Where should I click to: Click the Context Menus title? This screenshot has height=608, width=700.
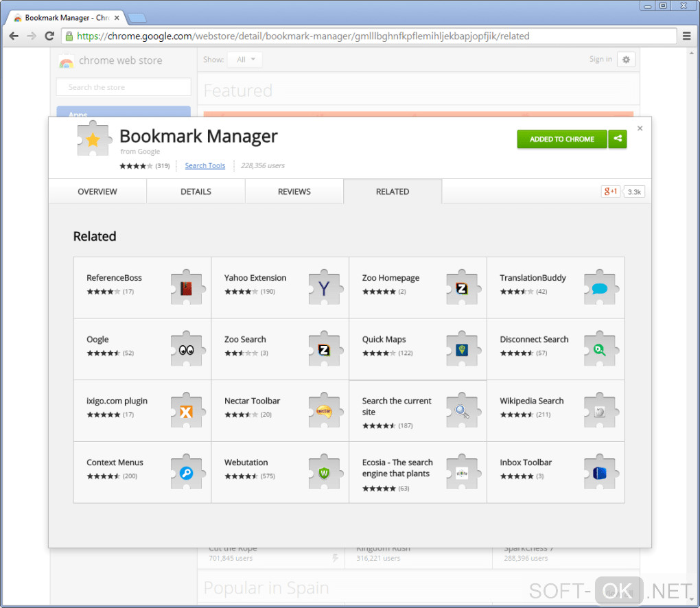click(x=115, y=463)
